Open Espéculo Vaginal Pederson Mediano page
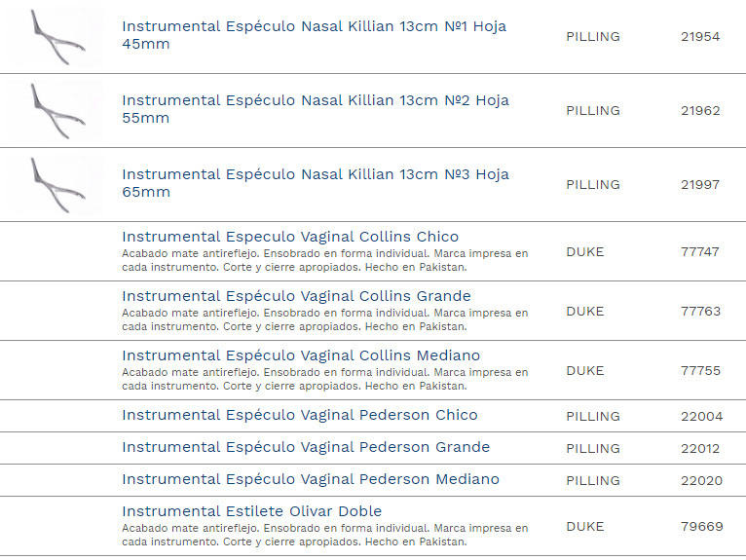This screenshot has width=746, height=560. 311,479
